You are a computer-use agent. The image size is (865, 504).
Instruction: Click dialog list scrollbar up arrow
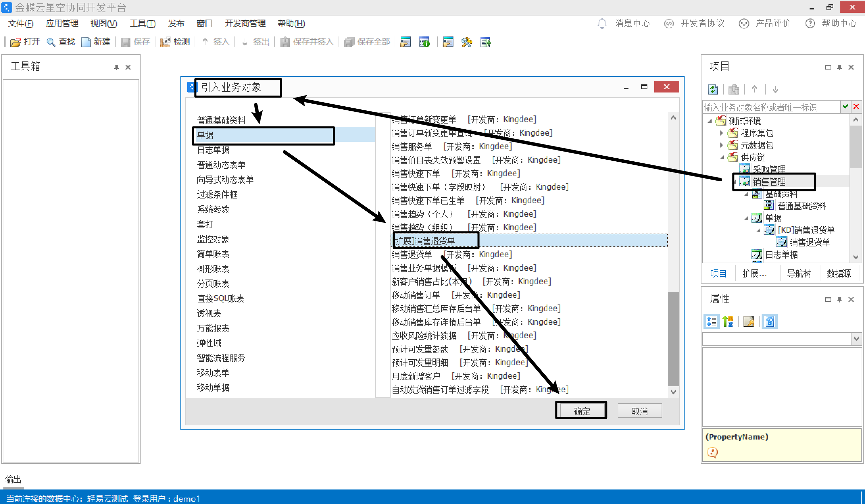coord(673,118)
